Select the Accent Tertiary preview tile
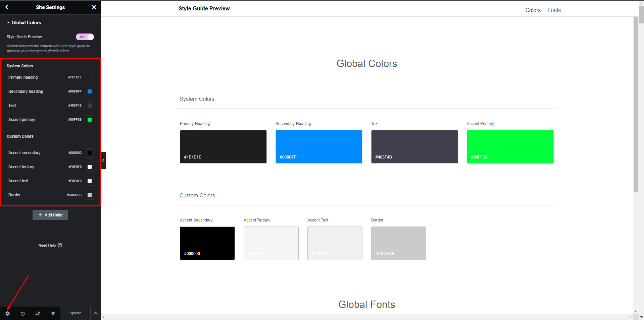This screenshot has width=644, height=320. [x=271, y=243]
